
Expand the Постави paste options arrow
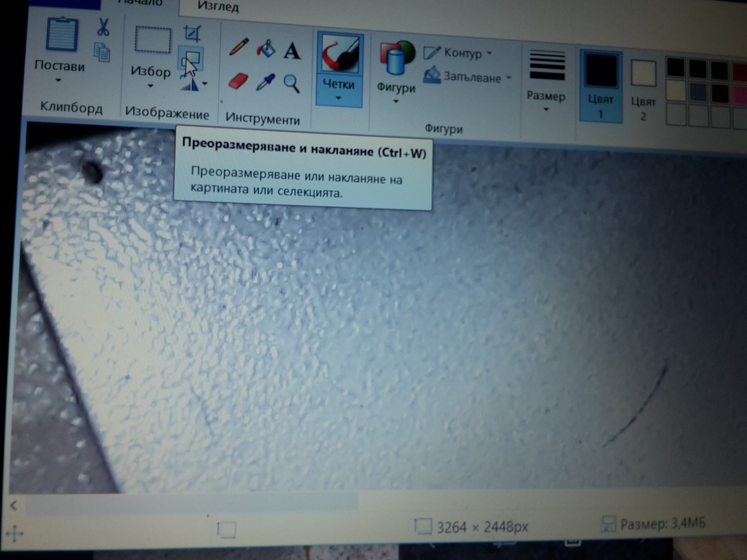click(x=58, y=81)
